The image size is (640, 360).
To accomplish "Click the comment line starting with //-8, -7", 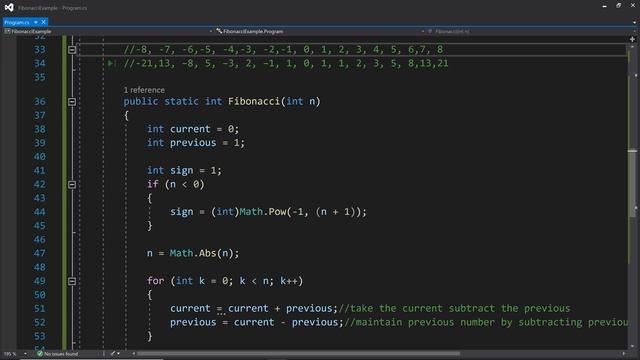I will (284, 50).
